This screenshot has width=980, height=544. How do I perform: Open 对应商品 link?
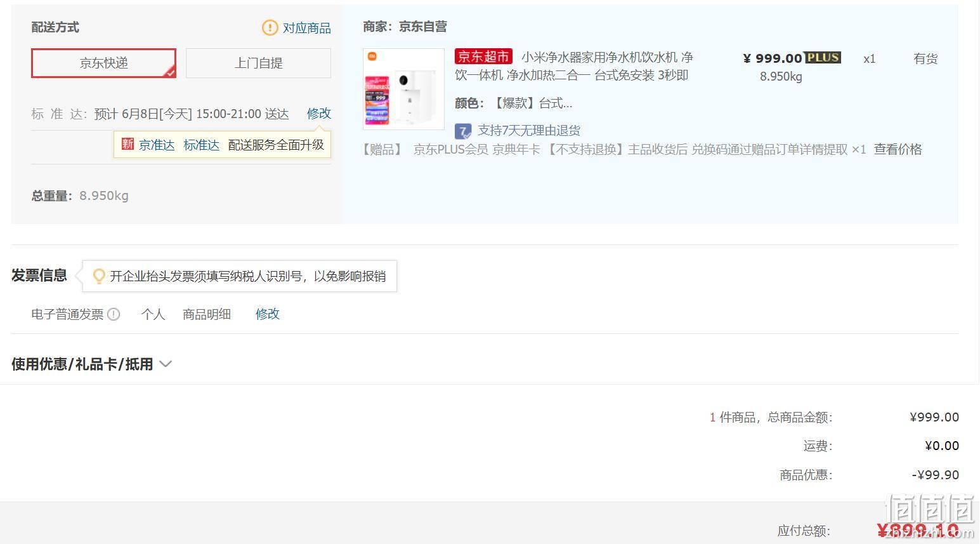tap(306, 28)
